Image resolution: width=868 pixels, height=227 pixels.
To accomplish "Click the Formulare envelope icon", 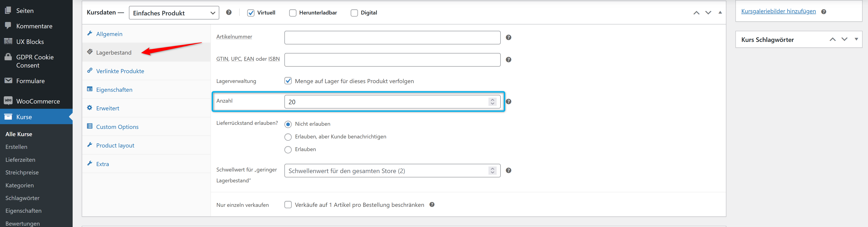I will click(x=8, y=81).
